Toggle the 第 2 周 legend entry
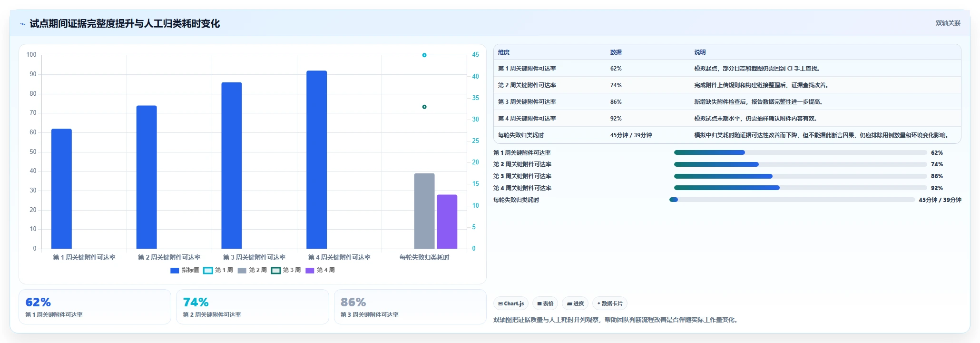Screen dimensions: 980x343 click(252, 270)
